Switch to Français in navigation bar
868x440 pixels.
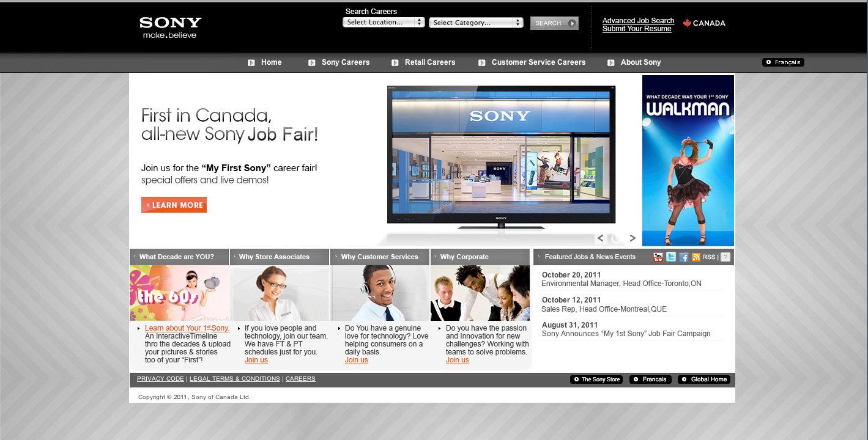[x=783, y=62]
